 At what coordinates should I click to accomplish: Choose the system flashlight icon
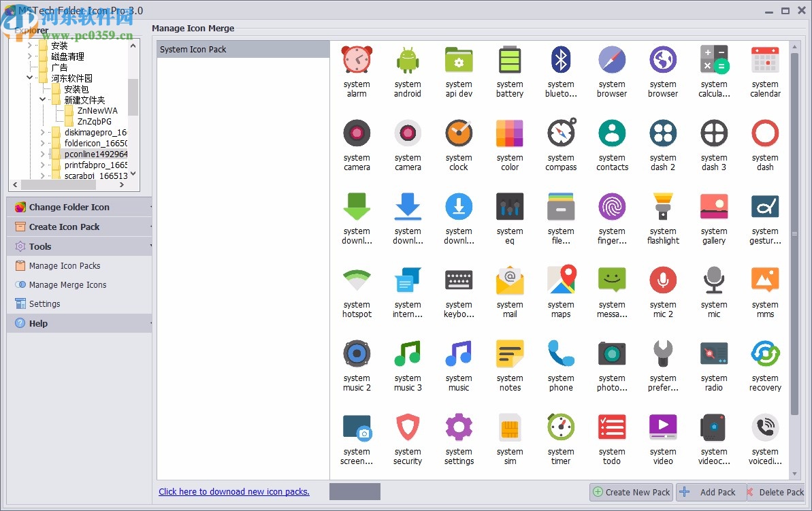(x=662, y=206)
